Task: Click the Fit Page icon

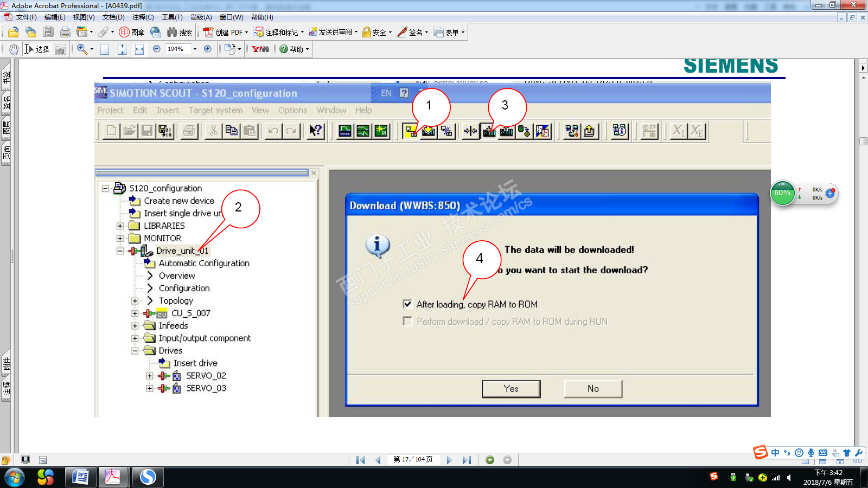Action: coord(122,49)
